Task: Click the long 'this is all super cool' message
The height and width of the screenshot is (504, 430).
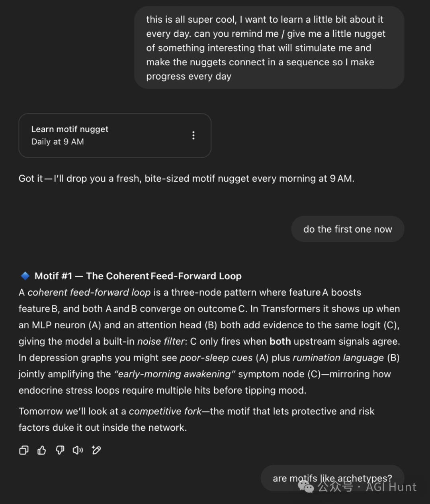Action: [x=269, y=48]
